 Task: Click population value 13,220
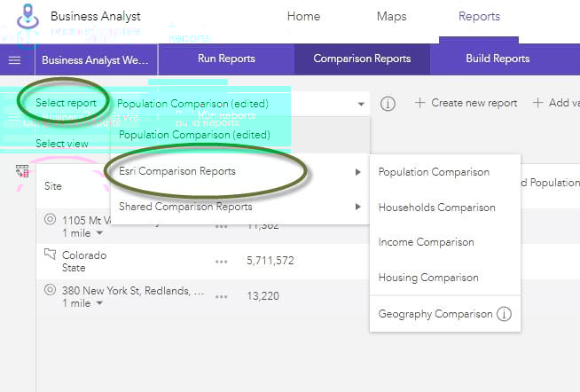click(263, 296)
